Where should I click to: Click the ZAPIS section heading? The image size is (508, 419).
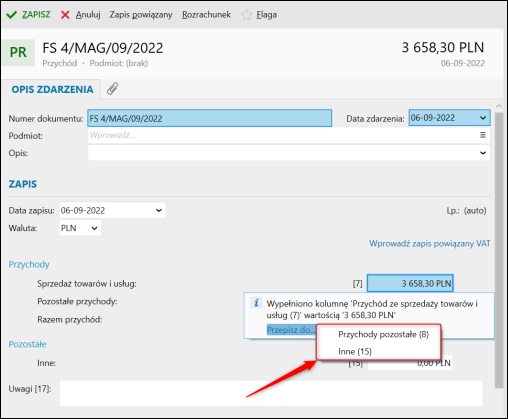(x=23, y=184)
